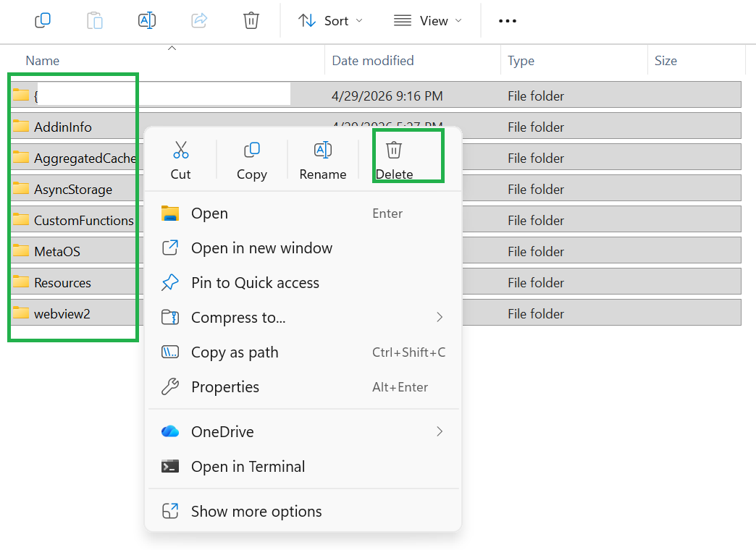The height and width of the screenshot is (550, 756).
Task: Click the Share icon in the toolbar
Action: coord(198,21)
